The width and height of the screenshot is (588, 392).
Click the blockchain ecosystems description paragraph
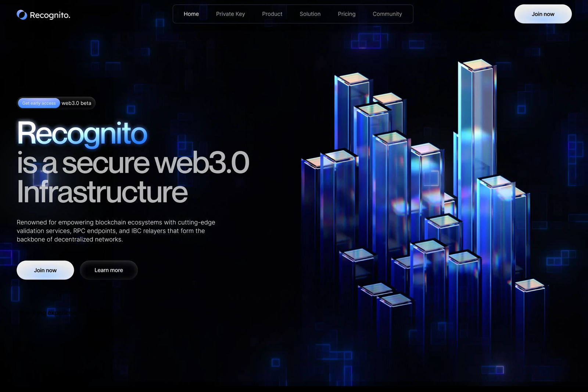(x=116, y=231)
